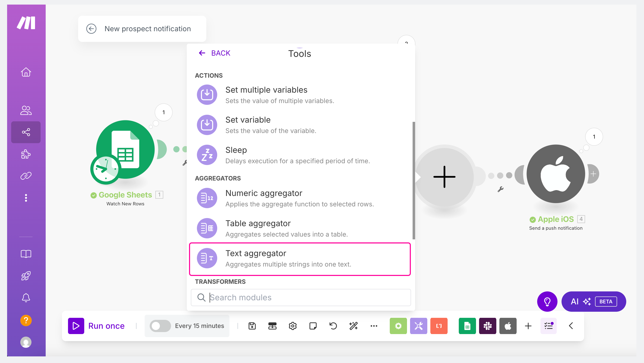The image size is (644, 363).
Task: Expand the sidebar vertical dots menu
Action: coord(26,198)
